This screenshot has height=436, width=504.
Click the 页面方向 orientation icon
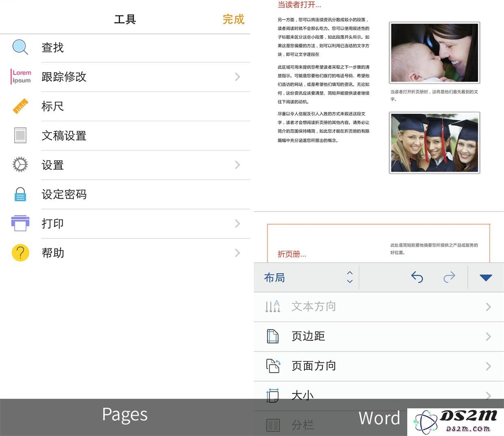pos(273,366)
